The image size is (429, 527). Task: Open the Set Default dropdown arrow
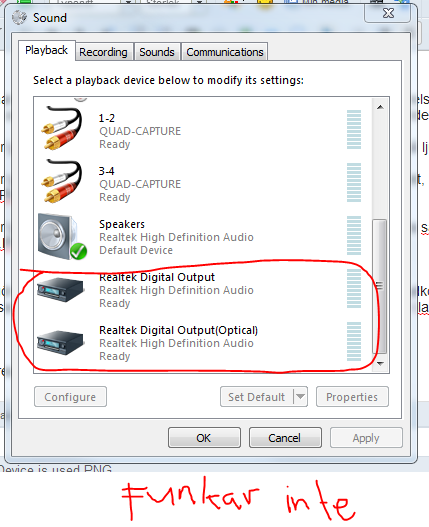300,397
